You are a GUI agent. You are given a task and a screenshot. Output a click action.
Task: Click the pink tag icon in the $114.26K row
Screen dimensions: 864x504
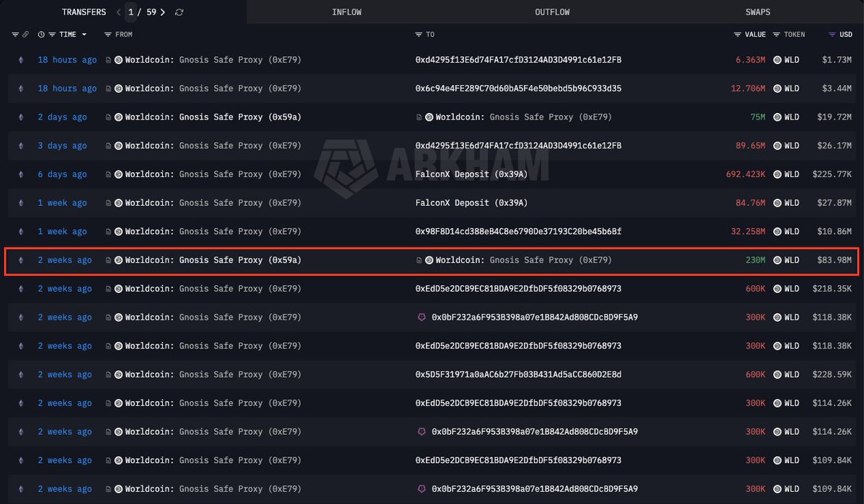pyautogui.click(x=422, y=432)
